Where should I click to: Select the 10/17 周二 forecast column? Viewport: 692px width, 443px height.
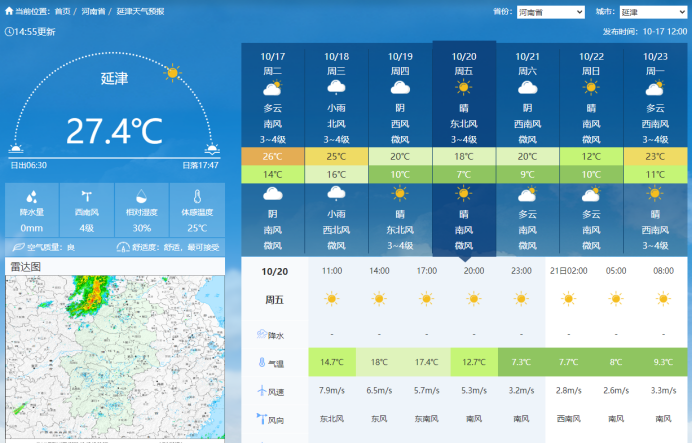[273, 100]
